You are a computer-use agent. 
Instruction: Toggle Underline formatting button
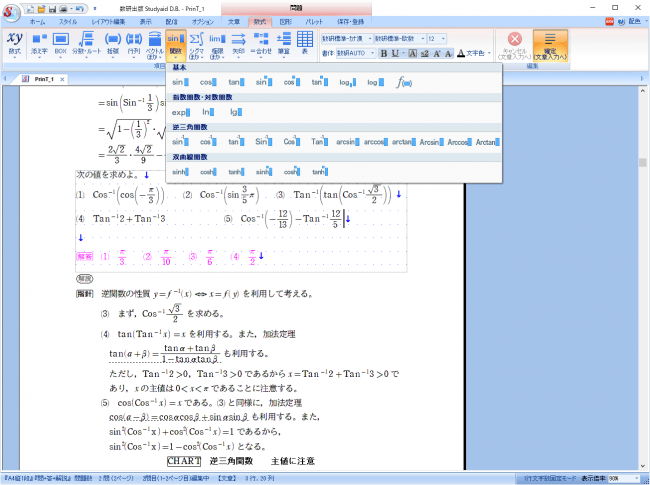click(395, 53)
